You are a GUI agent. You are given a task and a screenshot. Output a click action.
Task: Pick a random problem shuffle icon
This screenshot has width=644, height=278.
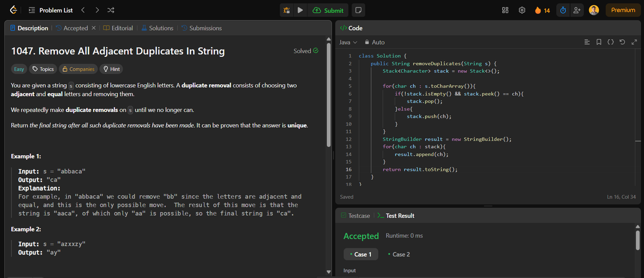pyautogui.click(x=111, y=10)
